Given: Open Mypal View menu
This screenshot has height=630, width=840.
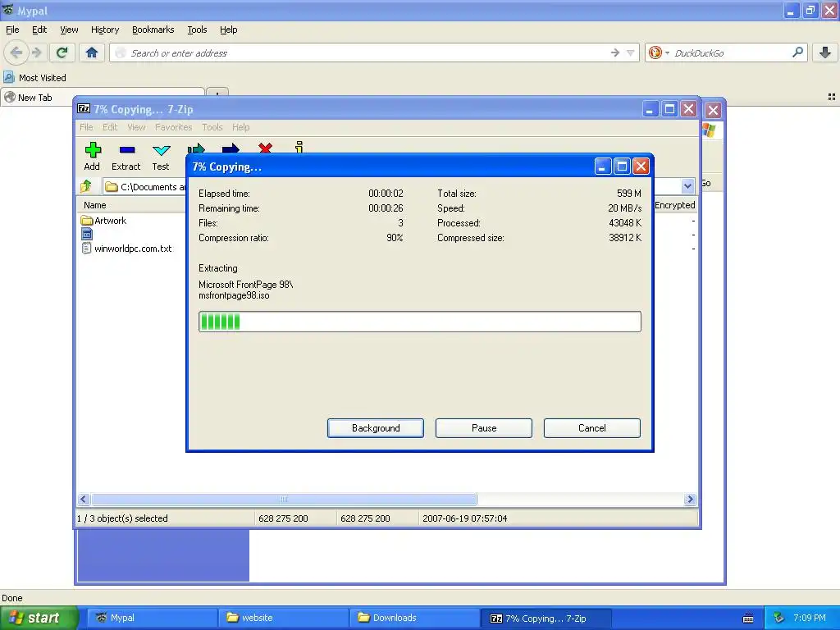Looking at the screenshot, I should pyautogui.click(x=69, y=30).
